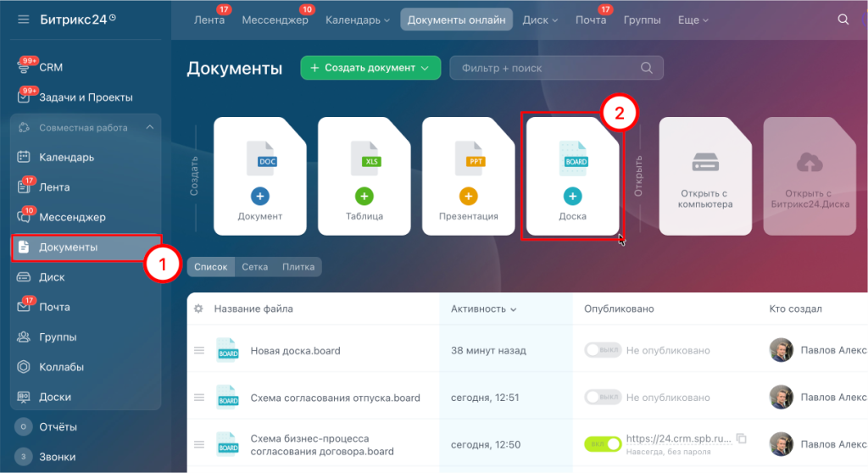Click the Фильтр + поиск field

(547, 68)
